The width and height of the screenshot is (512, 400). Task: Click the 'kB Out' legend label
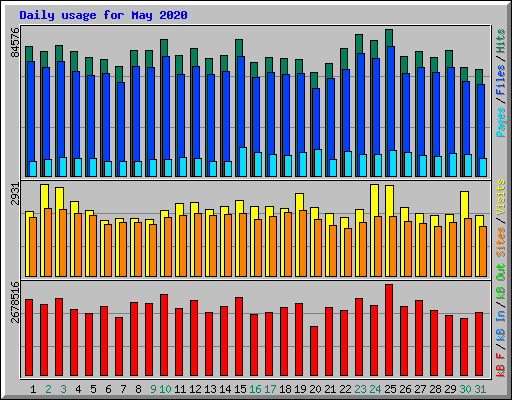tap(501, 281)
